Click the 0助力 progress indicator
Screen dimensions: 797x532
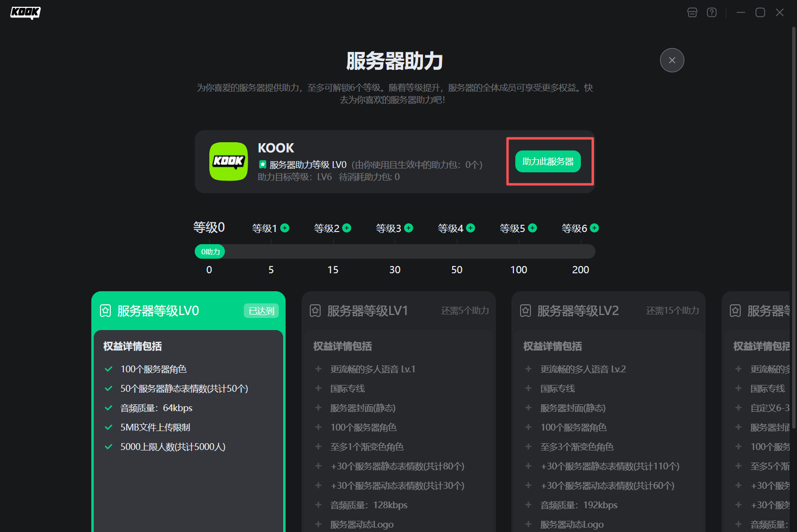tap(210, 251)
